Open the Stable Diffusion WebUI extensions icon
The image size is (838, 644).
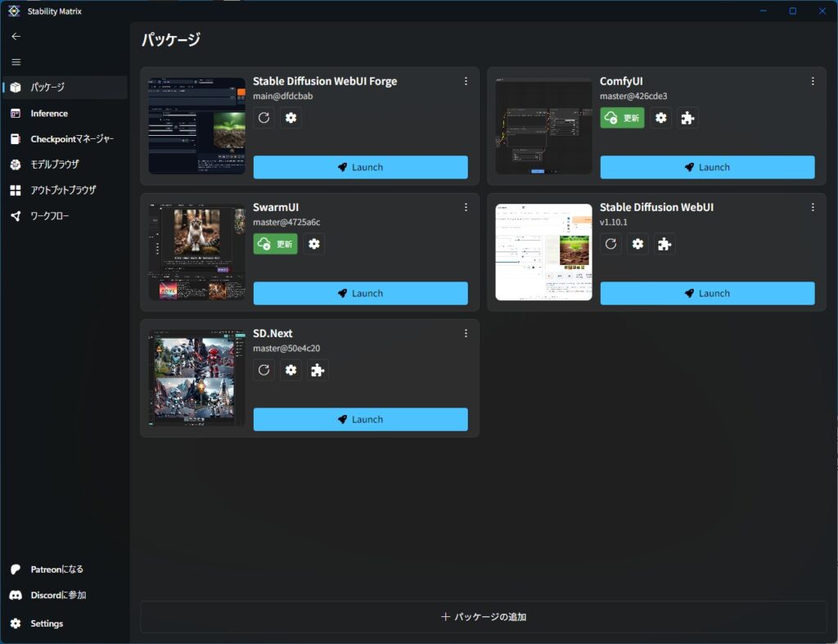point(665,244)
